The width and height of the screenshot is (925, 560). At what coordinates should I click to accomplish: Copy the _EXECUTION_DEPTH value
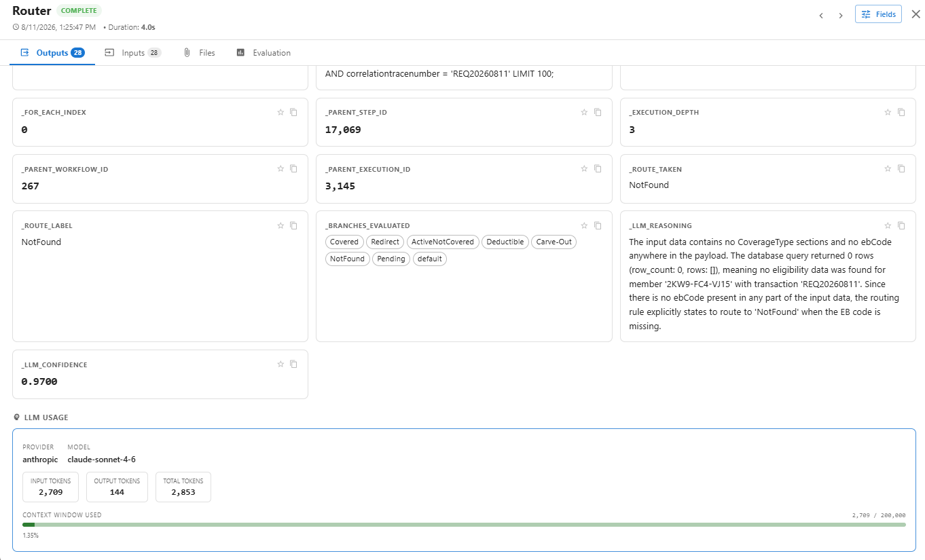(901, 112)
